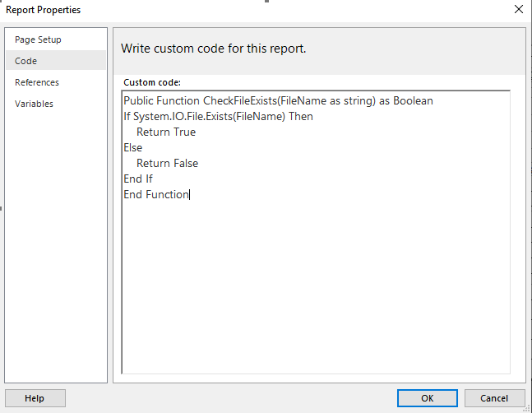
Task: Select the Code section in sidebar
Action: (x=25, y=61)
